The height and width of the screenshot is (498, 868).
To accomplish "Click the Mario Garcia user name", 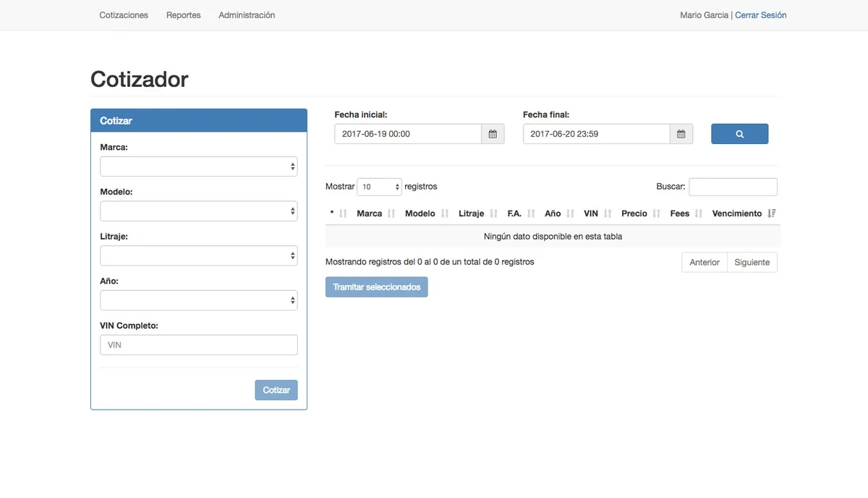I will coord(704,15).
